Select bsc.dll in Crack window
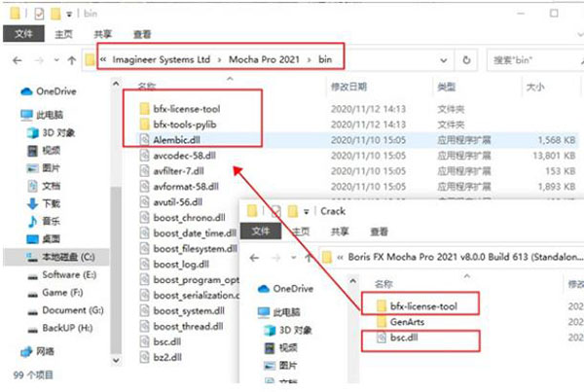Viewport: 584px width, 392px height. coord(397,338)
